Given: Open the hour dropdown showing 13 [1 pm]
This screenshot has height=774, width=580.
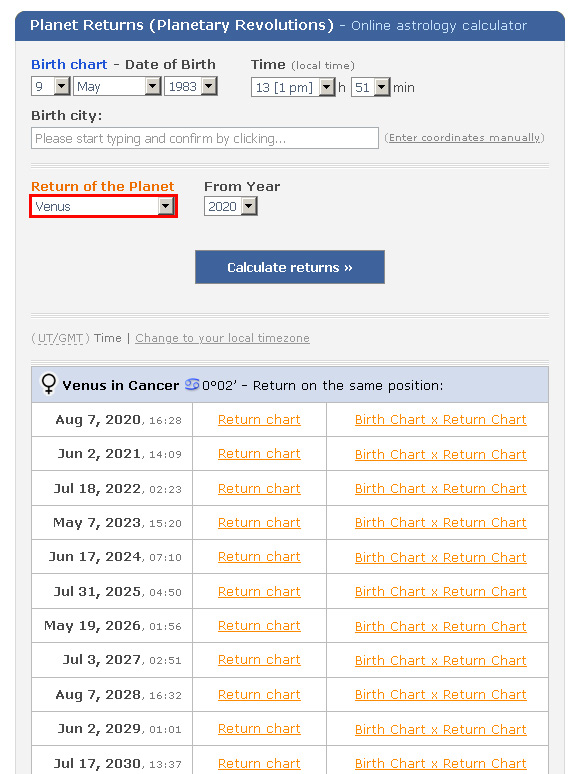Looking at the screenshot, I should click(x=293, y=87).
